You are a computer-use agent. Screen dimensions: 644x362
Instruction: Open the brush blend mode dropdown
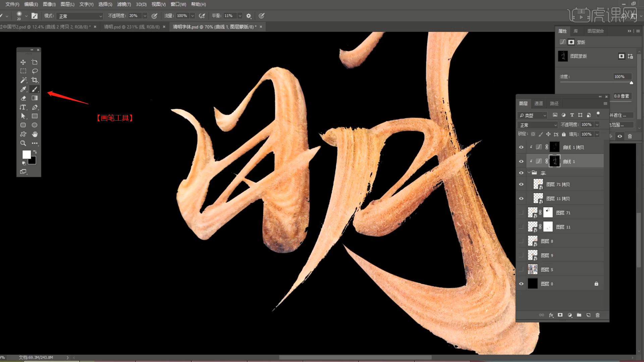click(x=80, y=16)
